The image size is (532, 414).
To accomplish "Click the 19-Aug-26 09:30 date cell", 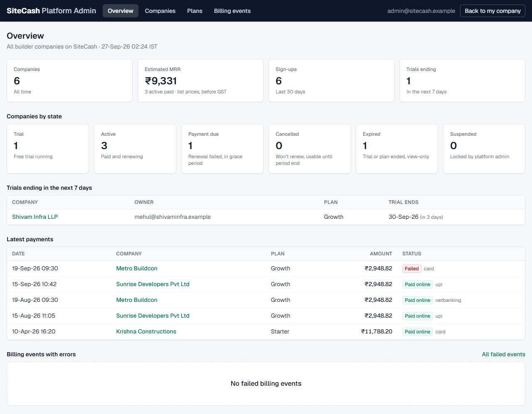I will coord(35,300).
